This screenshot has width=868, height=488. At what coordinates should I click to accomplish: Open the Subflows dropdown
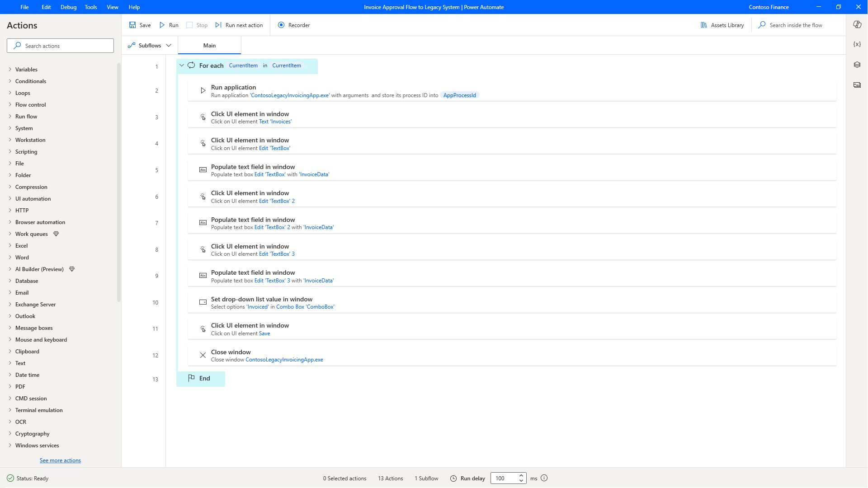point(150,46)
